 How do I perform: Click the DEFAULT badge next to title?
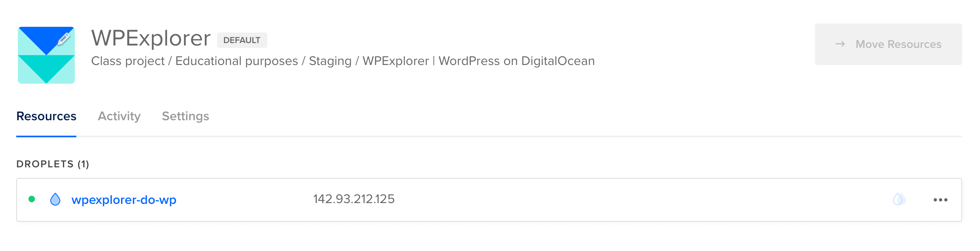[x=242, y=40]
